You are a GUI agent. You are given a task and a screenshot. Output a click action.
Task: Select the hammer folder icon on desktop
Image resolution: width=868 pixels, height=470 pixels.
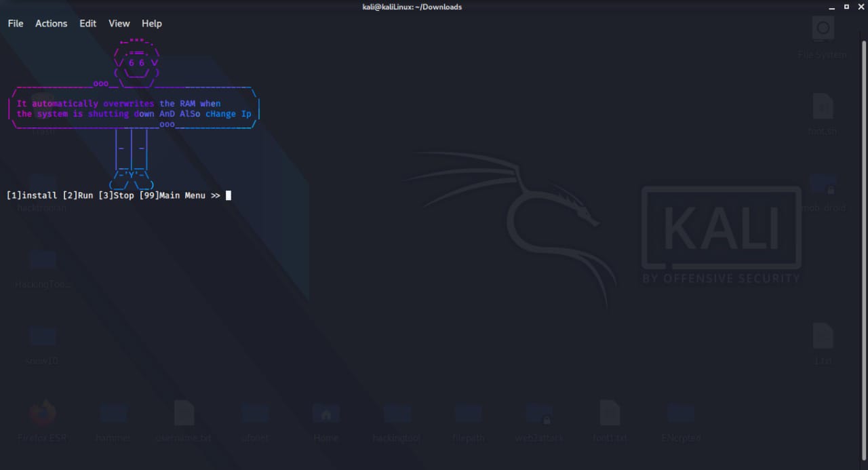tap(114, 413)
